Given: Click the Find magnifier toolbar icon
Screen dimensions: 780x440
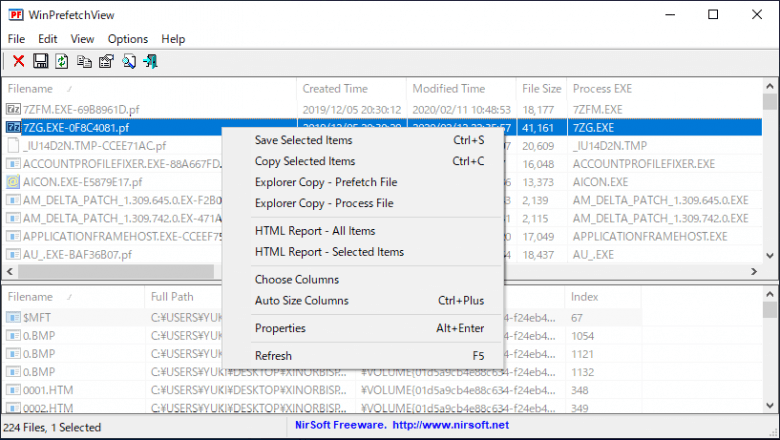Looking at the screenshot, I should (x=129, y=61).
